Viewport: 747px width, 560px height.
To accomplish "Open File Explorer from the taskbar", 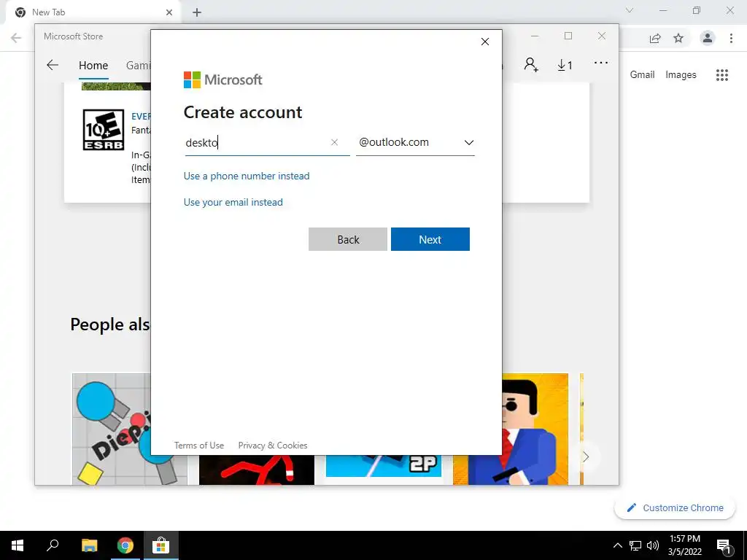I will coord(90,545).
